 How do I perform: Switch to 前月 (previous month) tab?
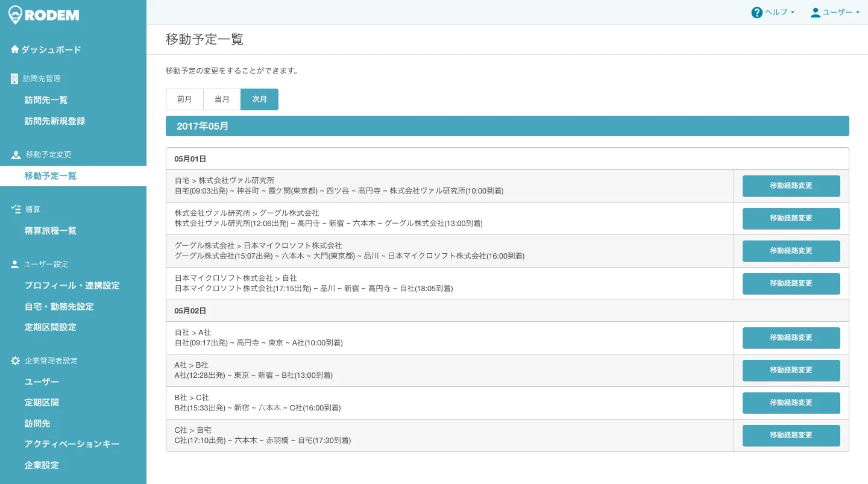[184, 99]
